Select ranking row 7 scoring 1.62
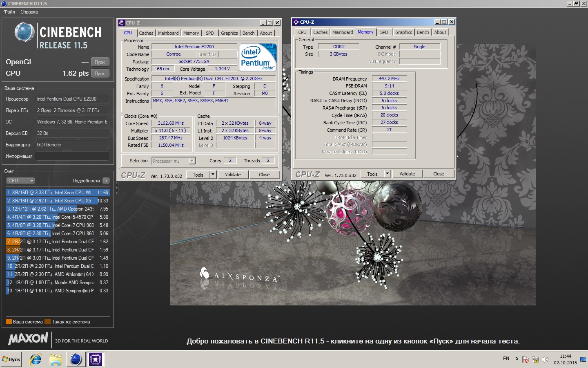 58,242
